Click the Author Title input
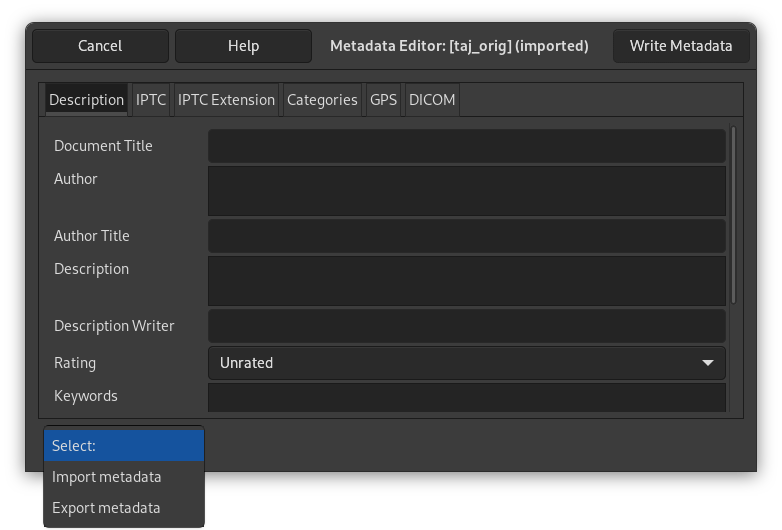The width and height of the screenshot is (782, 530). click(x=466, y=236)
